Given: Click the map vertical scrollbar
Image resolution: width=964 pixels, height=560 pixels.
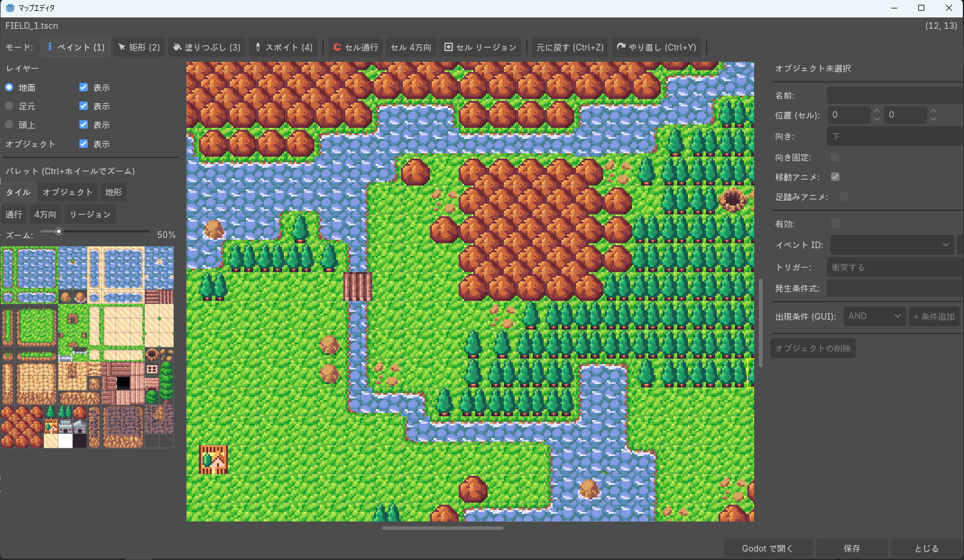Looking at the screenshot, I should (761, 323).
